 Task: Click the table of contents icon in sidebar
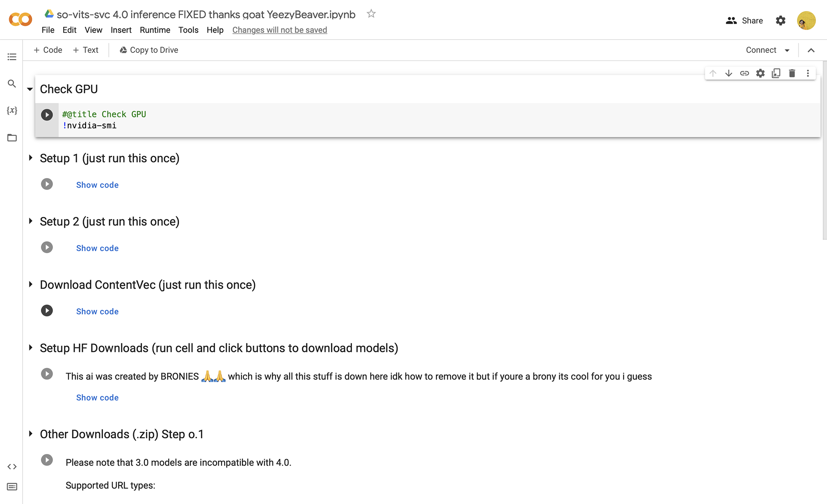click(12, 55)
